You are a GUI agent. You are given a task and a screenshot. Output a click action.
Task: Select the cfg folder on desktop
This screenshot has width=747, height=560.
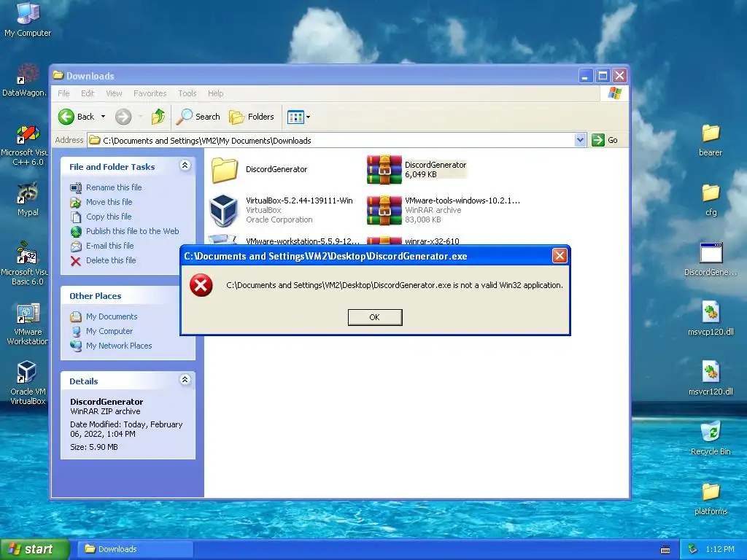(x=711, y=200)
